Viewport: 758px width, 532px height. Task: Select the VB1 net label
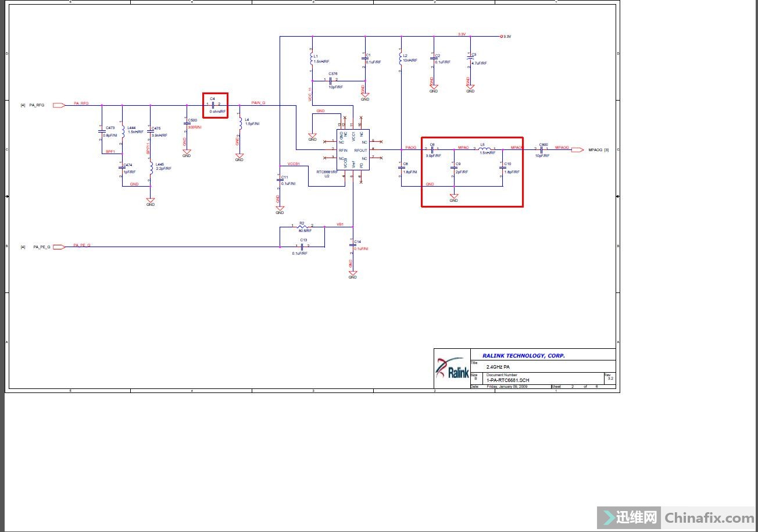tap(340, 224)
